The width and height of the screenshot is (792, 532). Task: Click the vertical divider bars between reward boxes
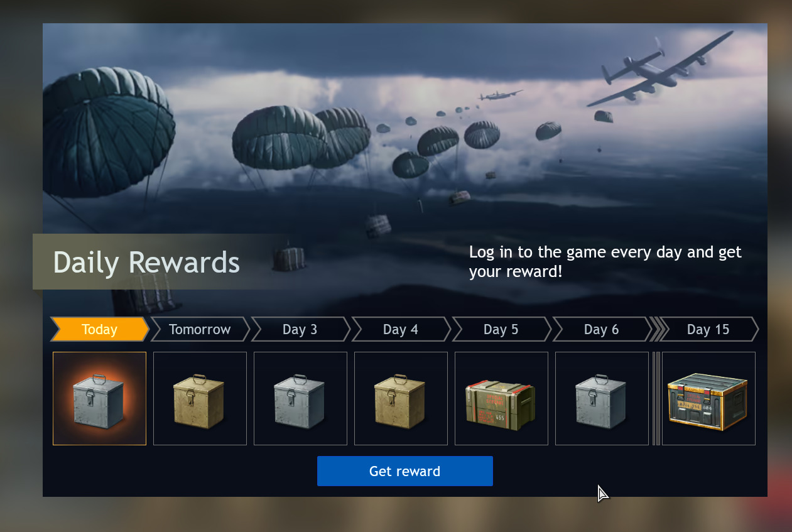point(656,398)
